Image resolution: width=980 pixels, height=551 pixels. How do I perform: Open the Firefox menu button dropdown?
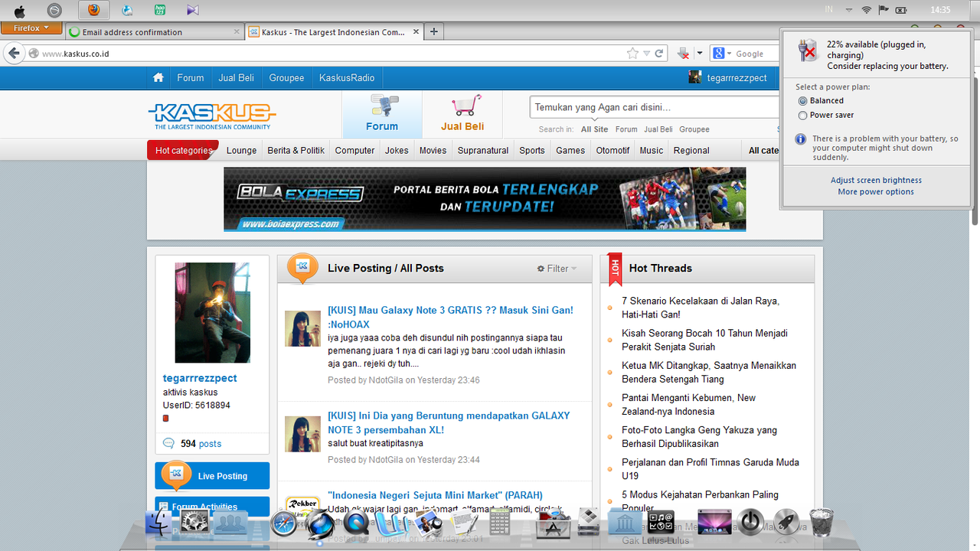[x=31, y=28]
